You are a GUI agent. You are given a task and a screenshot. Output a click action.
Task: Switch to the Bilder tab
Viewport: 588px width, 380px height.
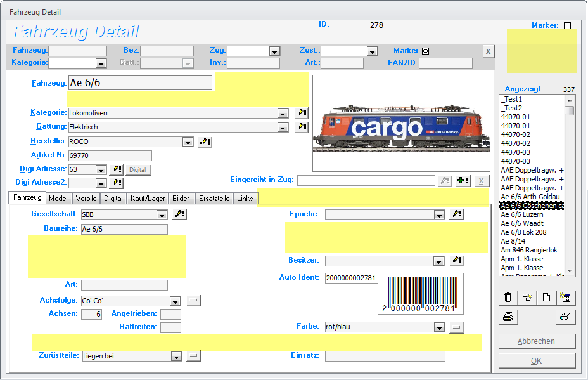point(181,199)
